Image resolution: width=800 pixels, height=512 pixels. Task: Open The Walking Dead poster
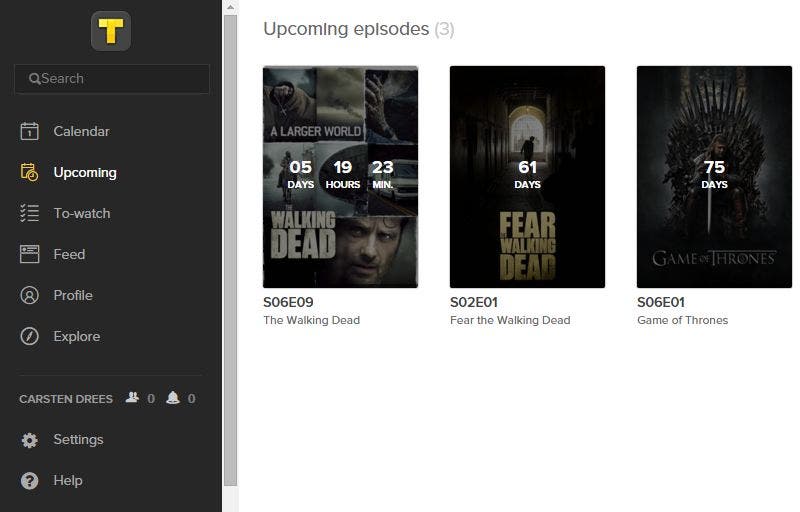(340, 176)
